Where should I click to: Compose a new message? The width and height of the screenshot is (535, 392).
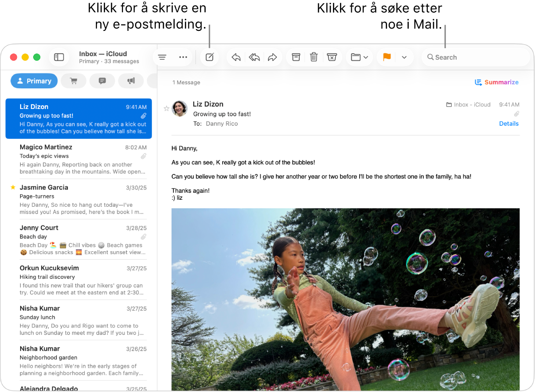(209, 57)
